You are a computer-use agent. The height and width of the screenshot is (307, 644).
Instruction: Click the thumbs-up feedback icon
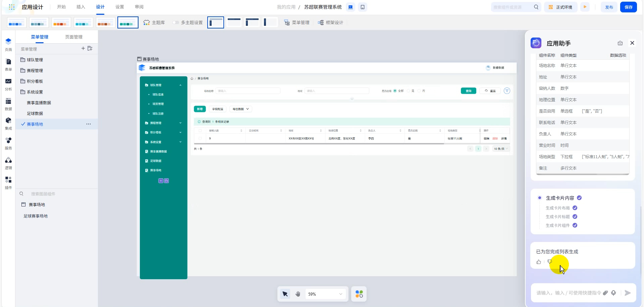[539, 262]
